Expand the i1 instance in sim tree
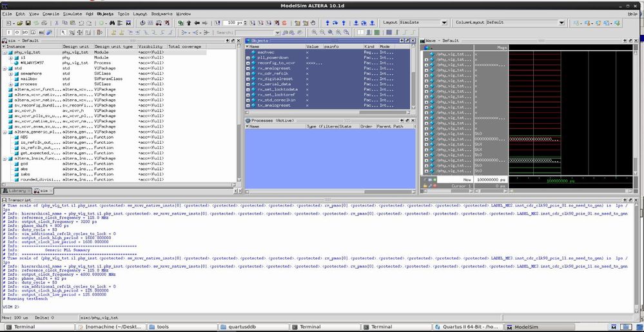Screen dimensions: 644x332 pos(11,58)
